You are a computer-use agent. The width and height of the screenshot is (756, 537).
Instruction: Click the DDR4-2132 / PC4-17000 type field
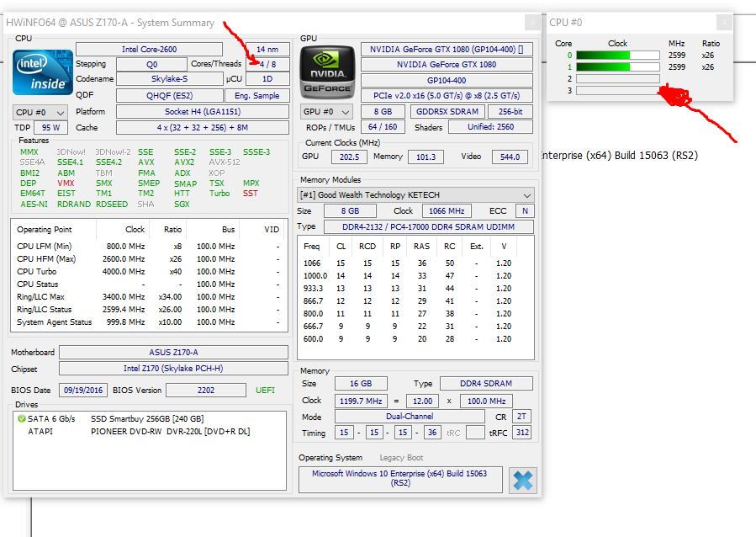point(429,226)
